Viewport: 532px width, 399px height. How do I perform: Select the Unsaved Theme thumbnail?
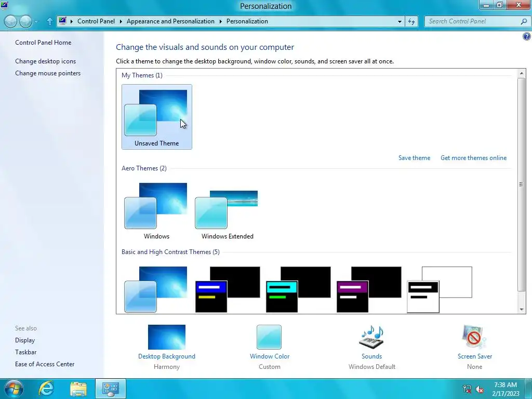[x=157, y=117]
